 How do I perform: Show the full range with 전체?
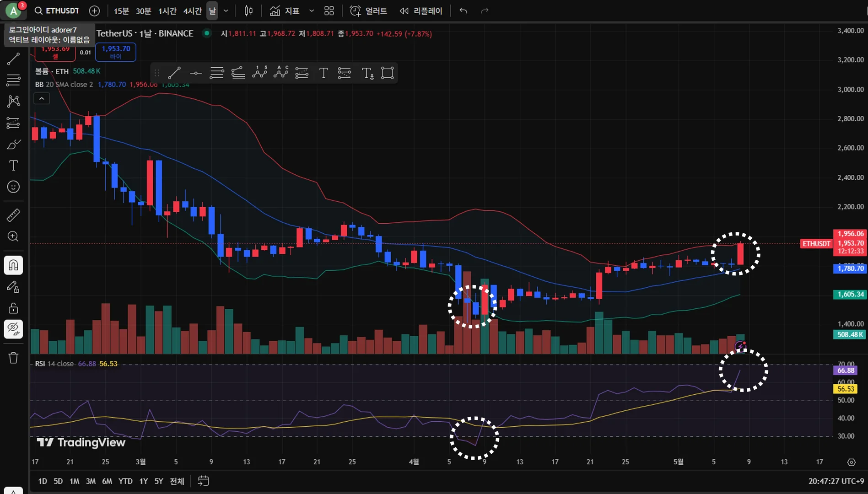coord(177,481)
